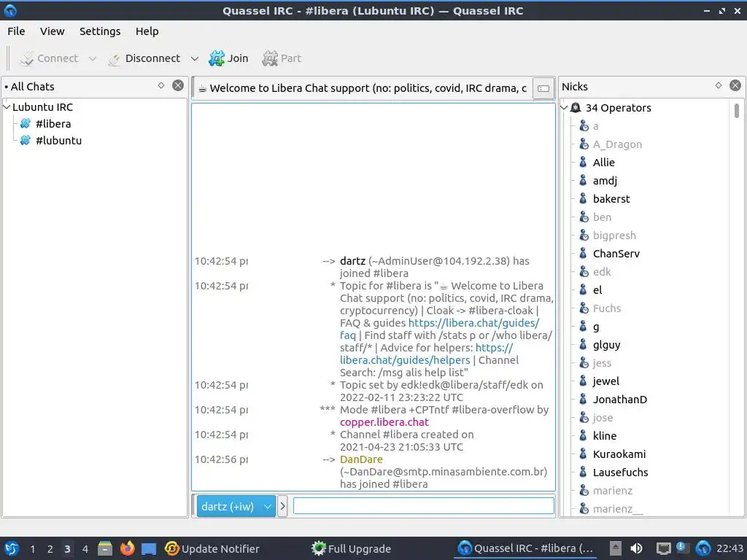
Task: Open the File menu
Action: coord(16,31)
